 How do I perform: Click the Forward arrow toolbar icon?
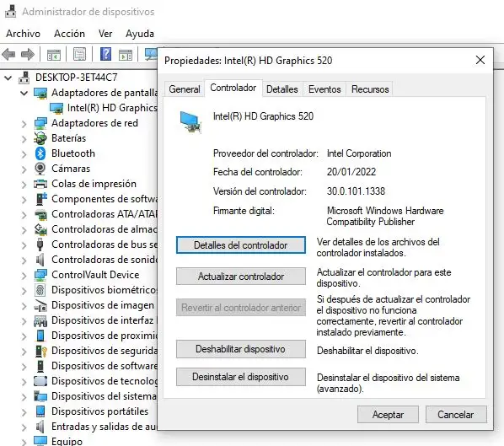28,54
